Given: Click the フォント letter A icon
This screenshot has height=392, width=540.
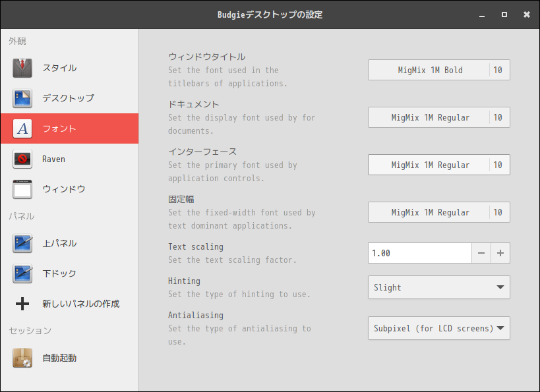Looking at the screenshot, I should pos(22,128).
